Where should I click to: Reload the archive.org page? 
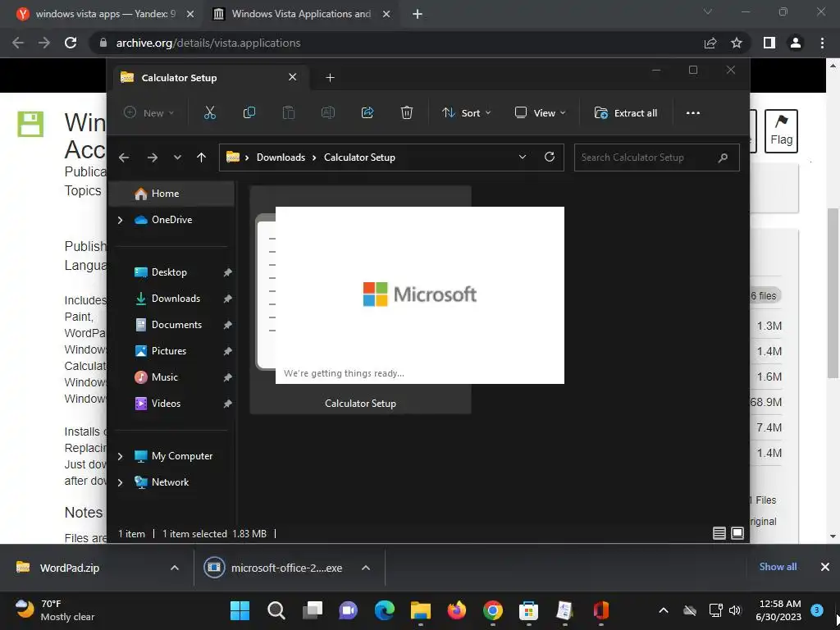(x=71, y=43)
